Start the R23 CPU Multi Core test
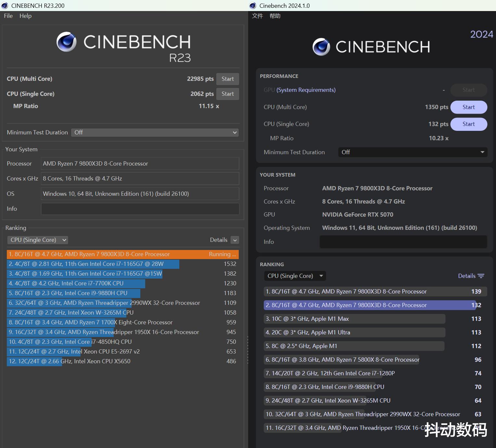Image resolution: width=496 pixels, height=448 pixels. [x=228, y=79]
